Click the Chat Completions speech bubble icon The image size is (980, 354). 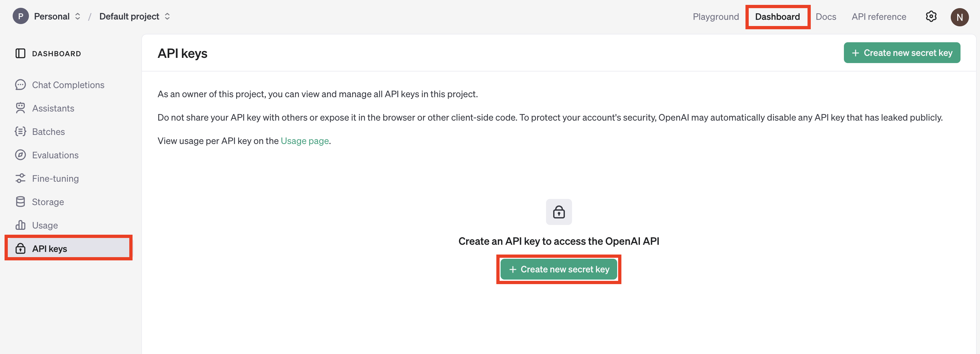(20, 85)
